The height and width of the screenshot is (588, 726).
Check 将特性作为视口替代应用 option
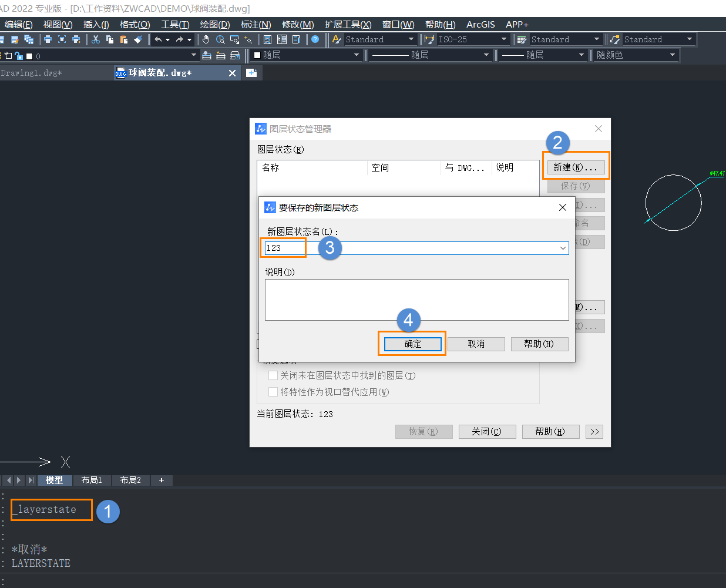pos(273,392)
